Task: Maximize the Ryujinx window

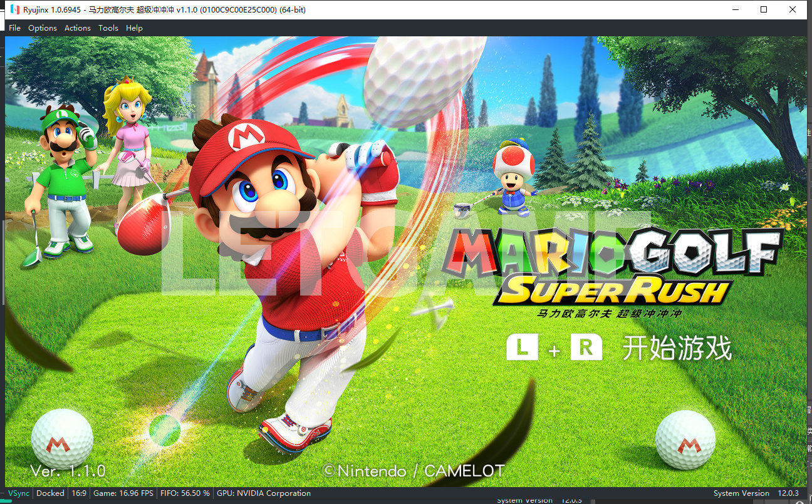Action: (x=764, y=9)
